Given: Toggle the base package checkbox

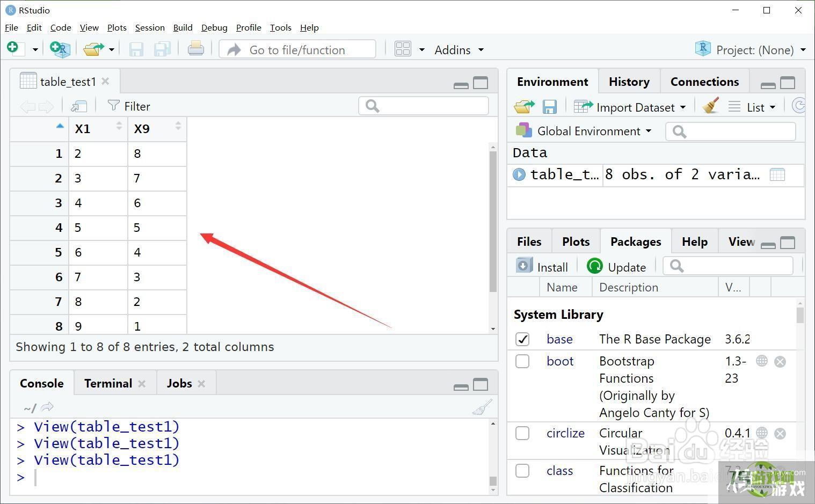Looking at the screenshot, I should (522, 339).
